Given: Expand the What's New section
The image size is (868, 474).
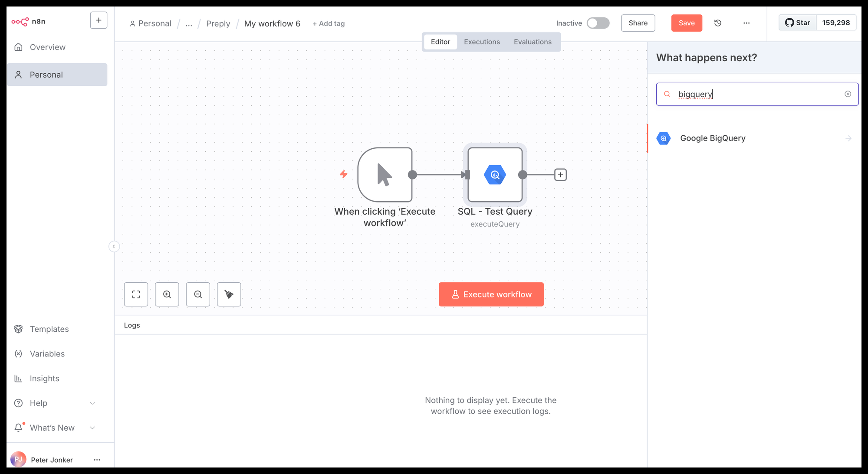Looking at the screenshot, I should pyautogui.click(x=92, y=428).
